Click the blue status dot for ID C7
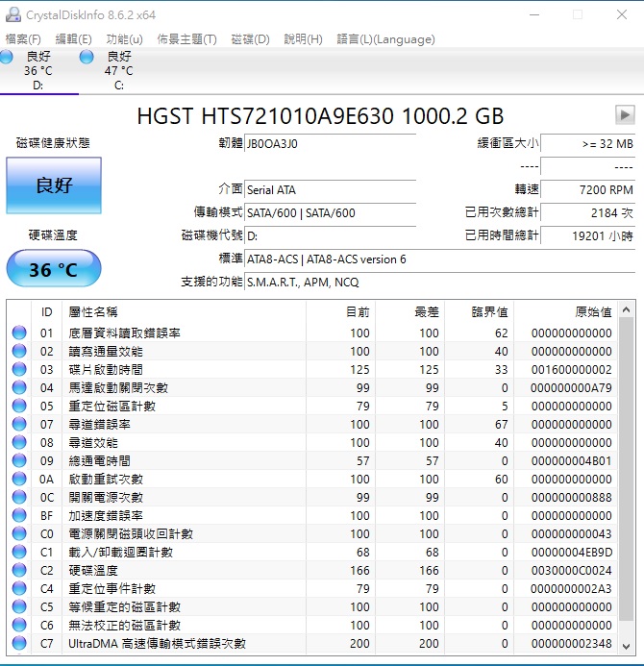Screen dimensions: 644x666 (19, 643)
